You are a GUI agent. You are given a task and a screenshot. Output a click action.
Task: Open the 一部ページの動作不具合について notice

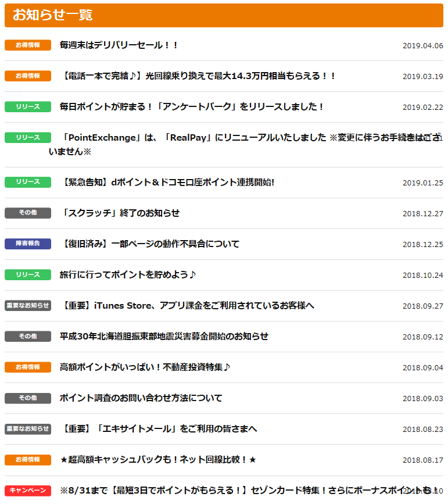[150, 244]
